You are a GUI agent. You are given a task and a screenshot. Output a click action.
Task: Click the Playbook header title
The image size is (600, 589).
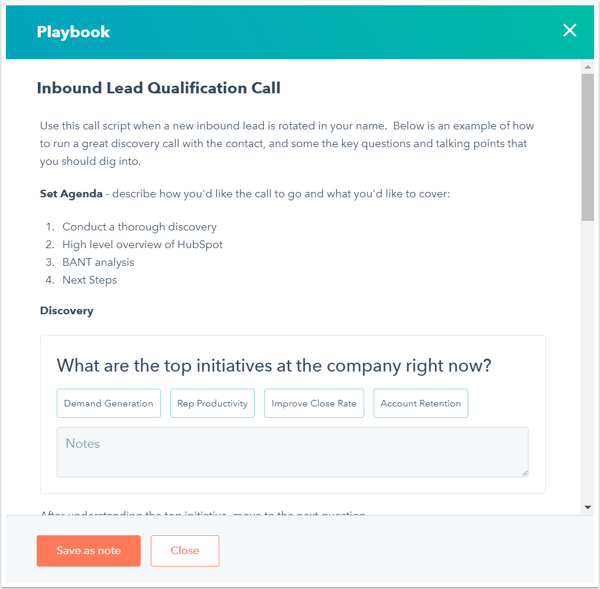[73, 31]
